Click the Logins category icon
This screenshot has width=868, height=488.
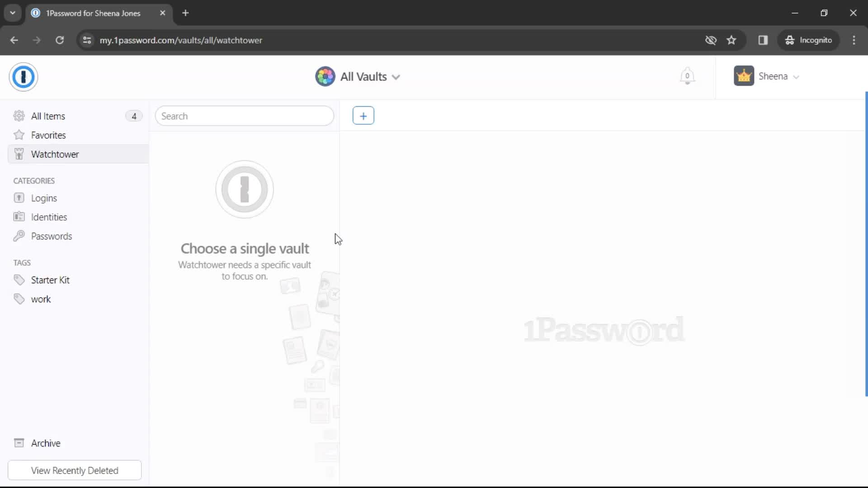click(x=20, y=198)
